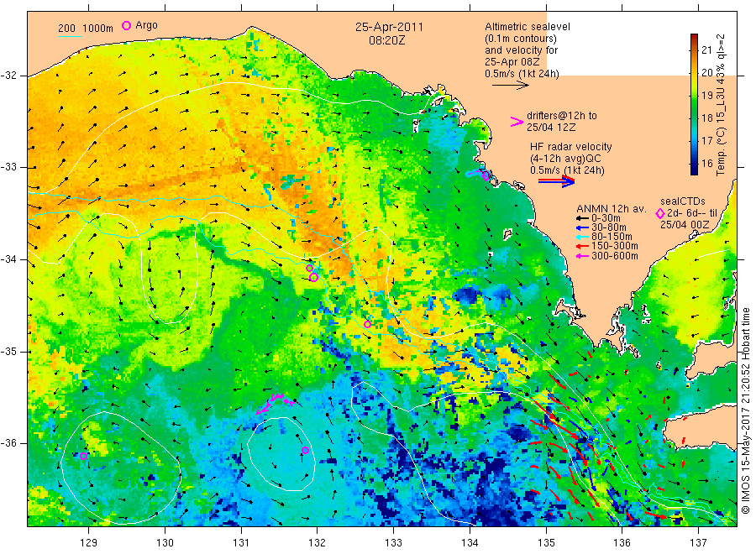This screenshot has width=756, height=554.
Task: Click the Argo float marker near 129E 36.1S
Action: pyautogui.click(x=83, y=456)
